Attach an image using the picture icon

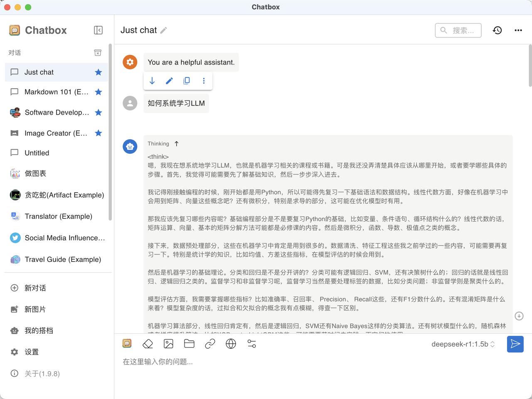click(168, 344)
